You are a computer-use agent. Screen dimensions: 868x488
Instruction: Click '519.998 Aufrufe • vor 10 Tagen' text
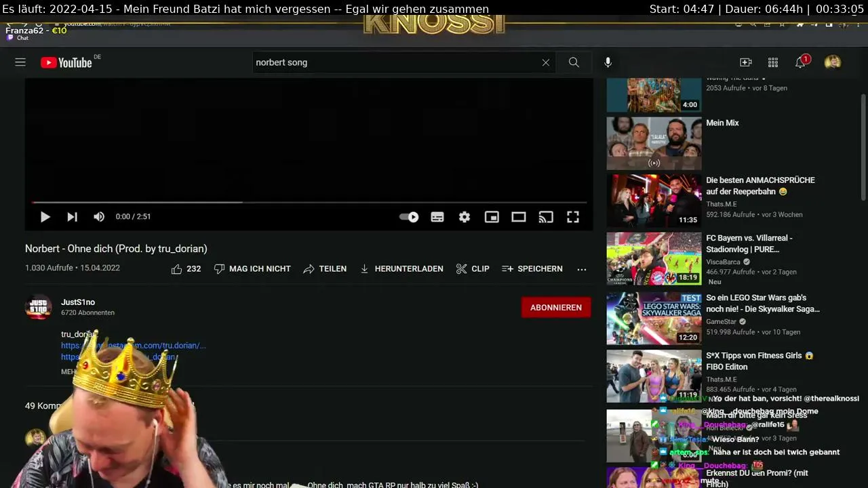click(x=753, y=332)
